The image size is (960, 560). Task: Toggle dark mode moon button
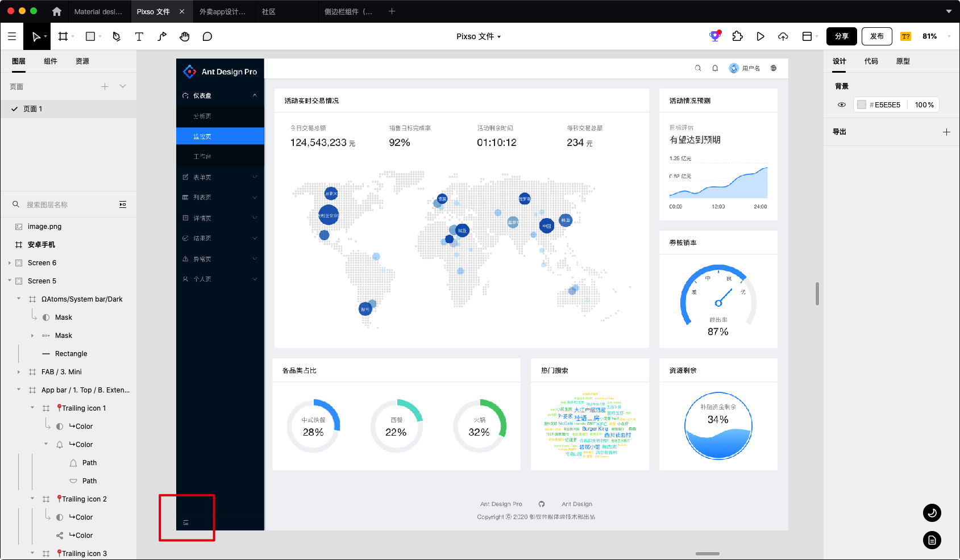[932, 513]
